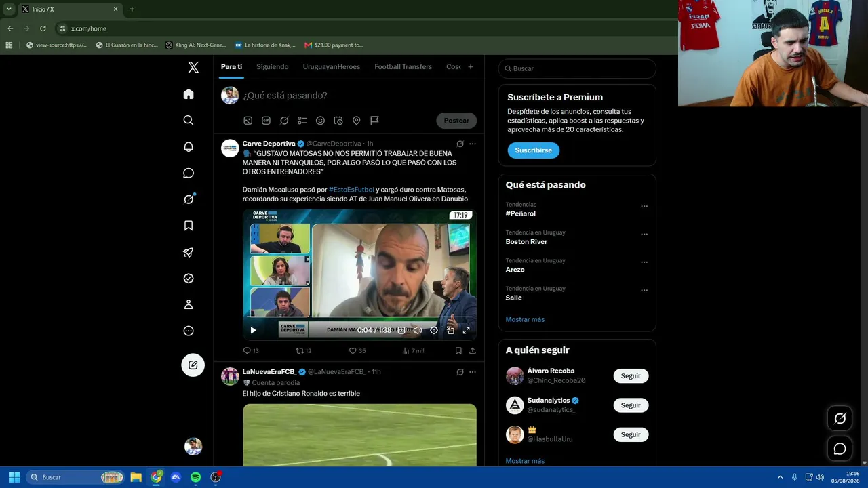Mute the Carve Deportiva video

[418, 331]
